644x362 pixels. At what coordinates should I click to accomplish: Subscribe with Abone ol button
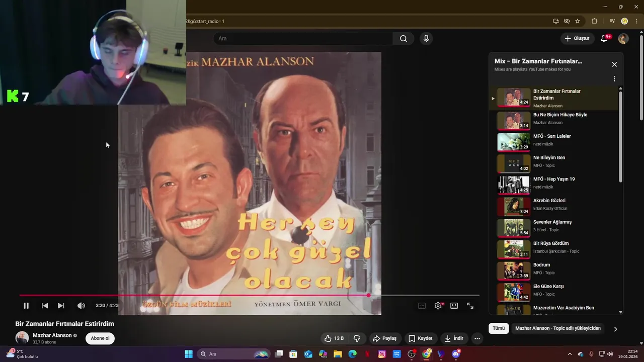pos(100,338)
